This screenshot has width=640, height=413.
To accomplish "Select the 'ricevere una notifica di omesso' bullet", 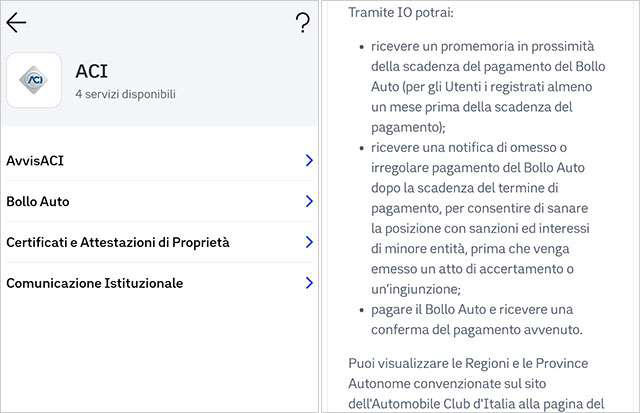I will tap(480, 218).
